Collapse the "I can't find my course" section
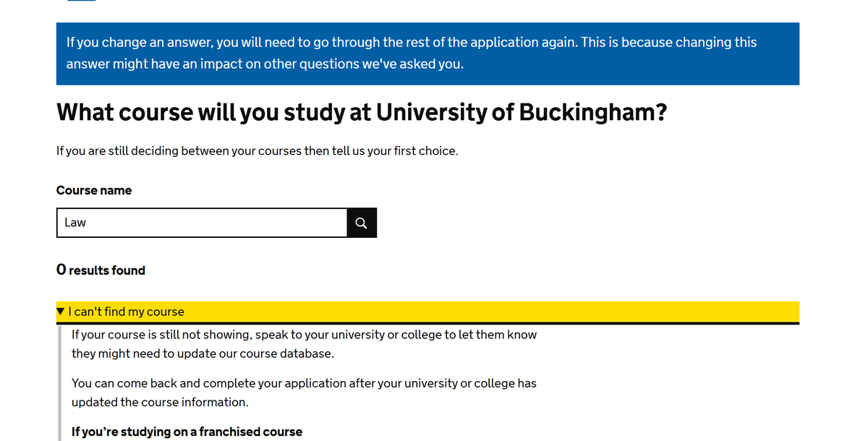The width and height of the screenshot is (868, 441). pos(126,312)
